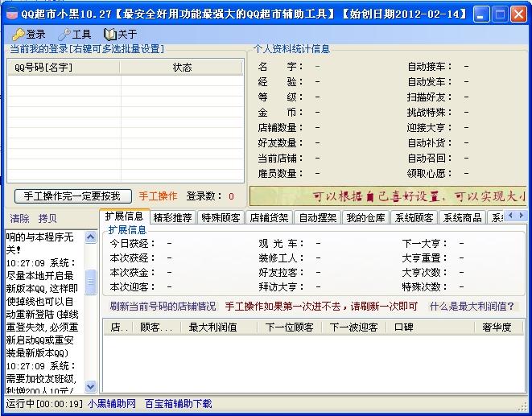Click the log scrollbar down arrow

[x=91, y=386]
